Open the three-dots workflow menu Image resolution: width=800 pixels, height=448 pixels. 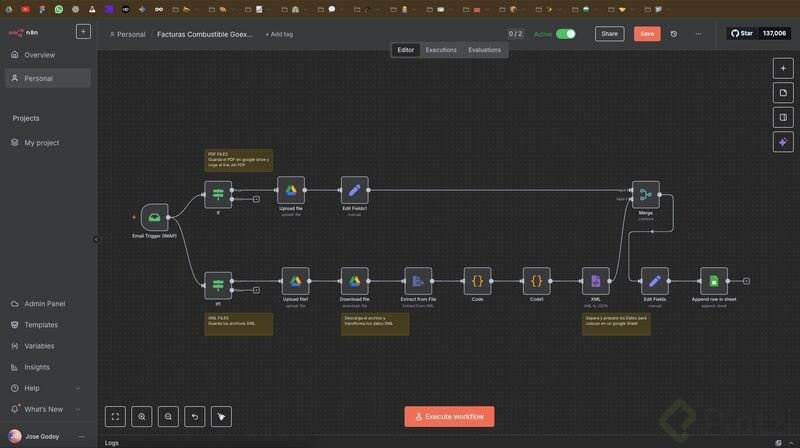698,34
